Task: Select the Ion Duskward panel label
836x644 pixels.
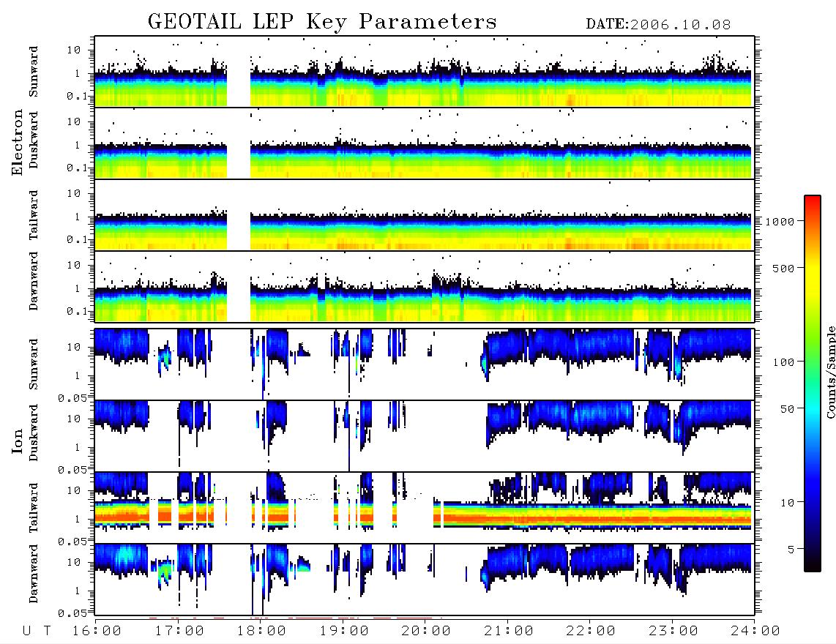Action: pyautogui.click(x=34, y=433)
